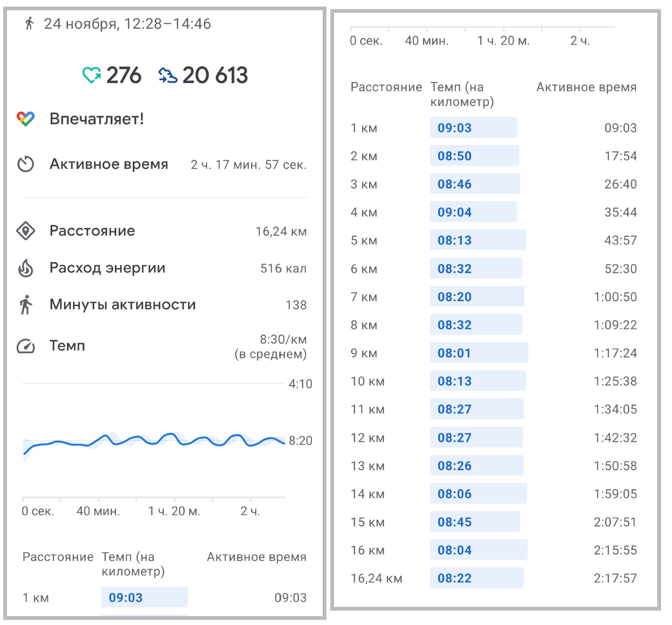Tap the walking icon beside the workout date
The height and width of the screenshot is (625, 672).
click(30, 24)
